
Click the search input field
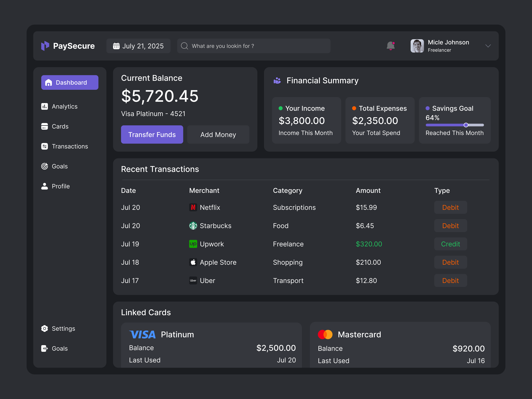click(x=253, y=46)
